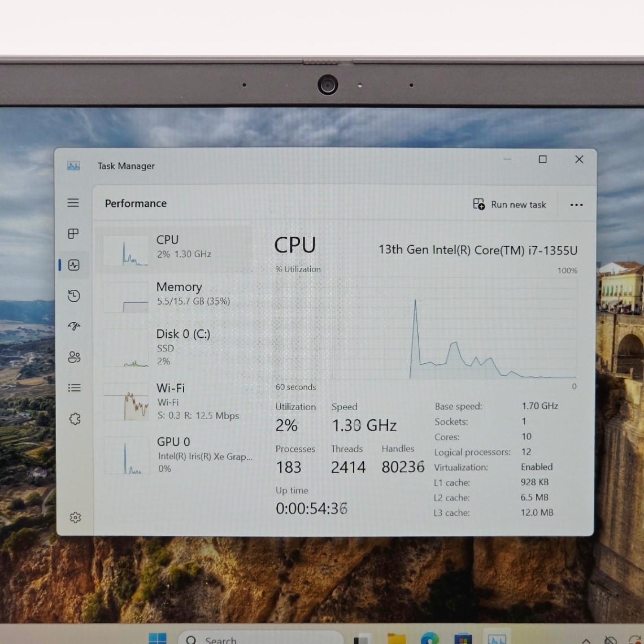Image resolution: width=644 pixels, height=644 pixels.
Task: Click the 2414 threads value
Action: pyautogui.click(x=349, y=467)
